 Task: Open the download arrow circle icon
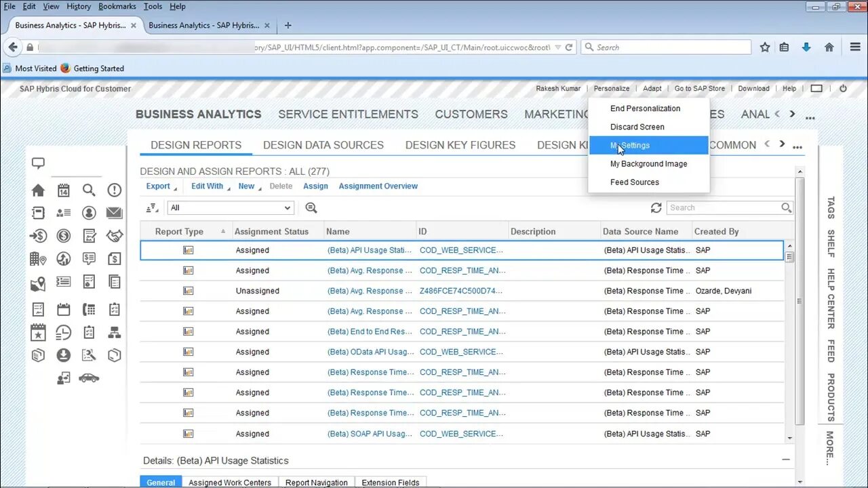[64, 355]
